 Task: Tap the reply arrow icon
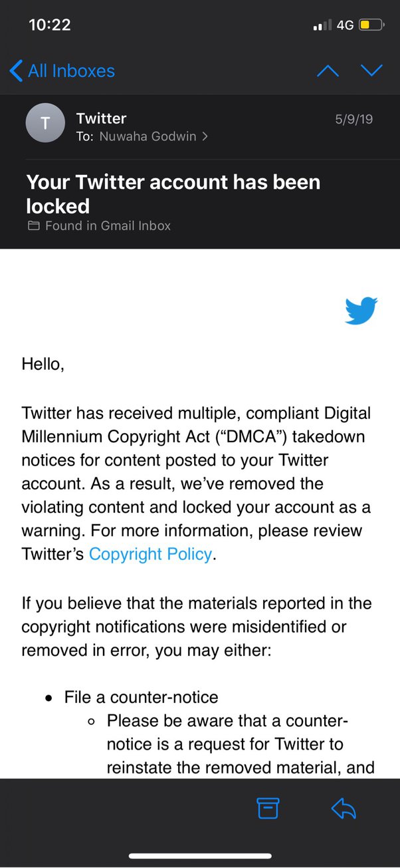343,809
